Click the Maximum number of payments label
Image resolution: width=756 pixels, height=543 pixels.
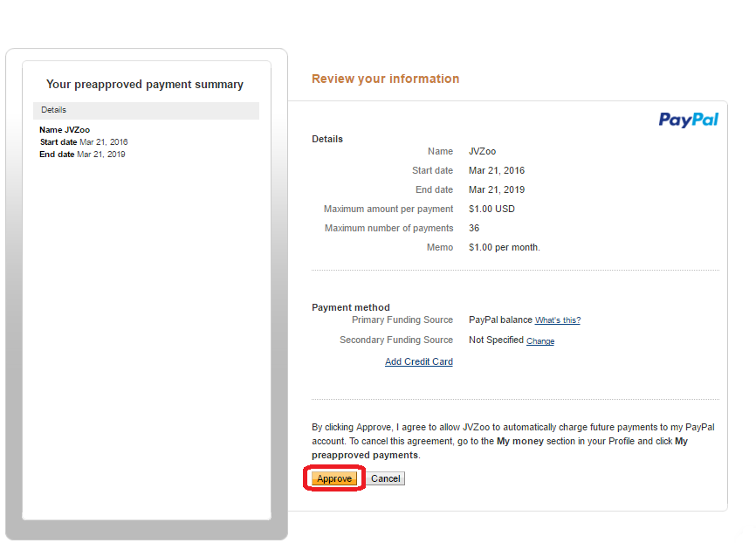coord(388,228)
